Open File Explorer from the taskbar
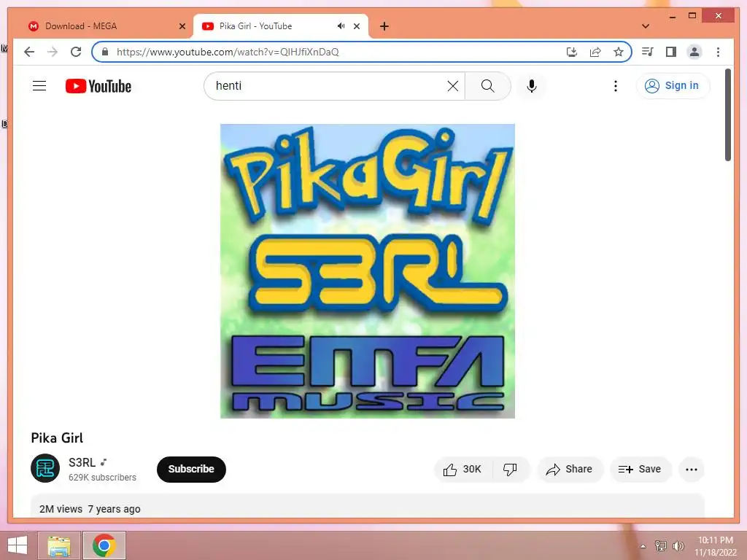The height and width of the screenshot is (560, 747). coord(59,545)
